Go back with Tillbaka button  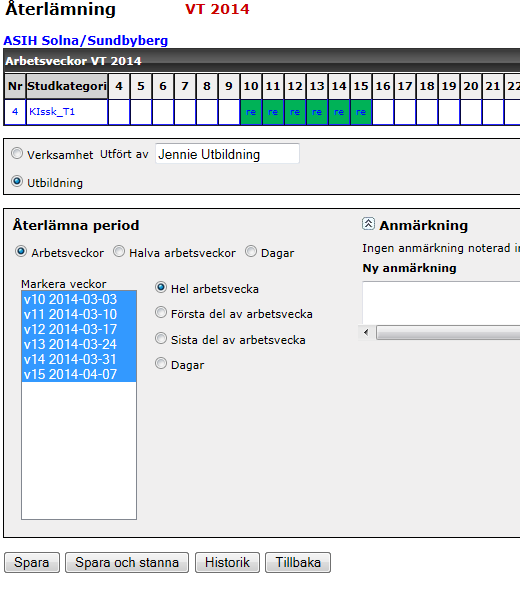[298, 562]
